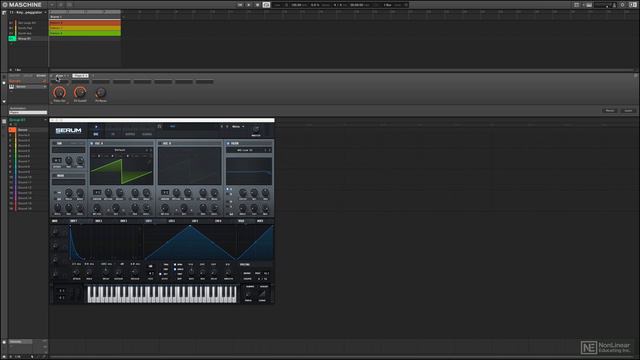Start playback with the play button
This screenshot has height=360, width=640.
tap(249, 5)
